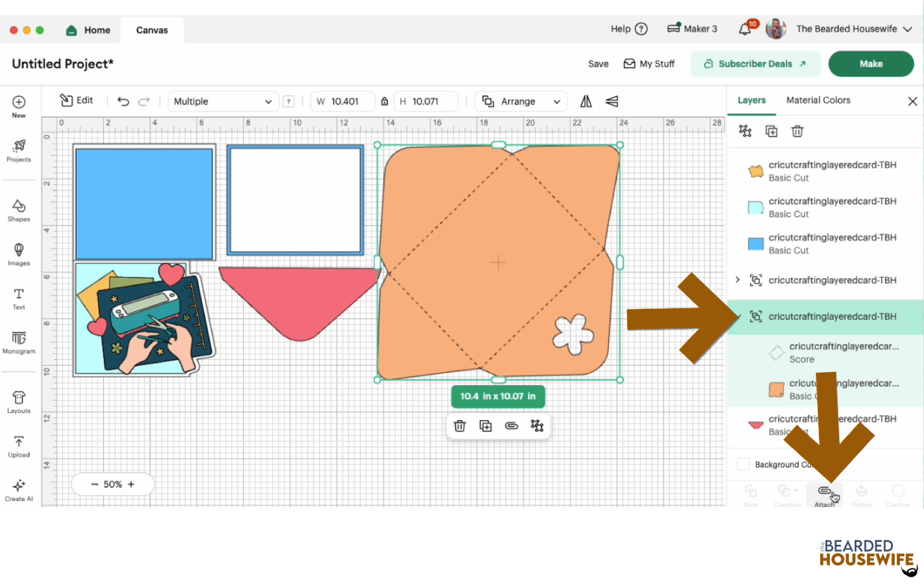Toggle horizontal flip of selection
The image size is (924, 587).
(585, 101)
